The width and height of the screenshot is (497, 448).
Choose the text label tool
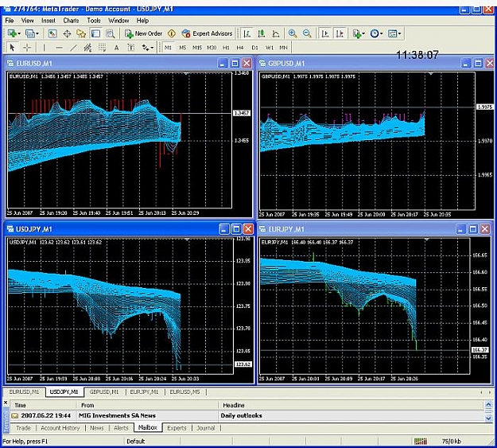click(x=116, y=48)
